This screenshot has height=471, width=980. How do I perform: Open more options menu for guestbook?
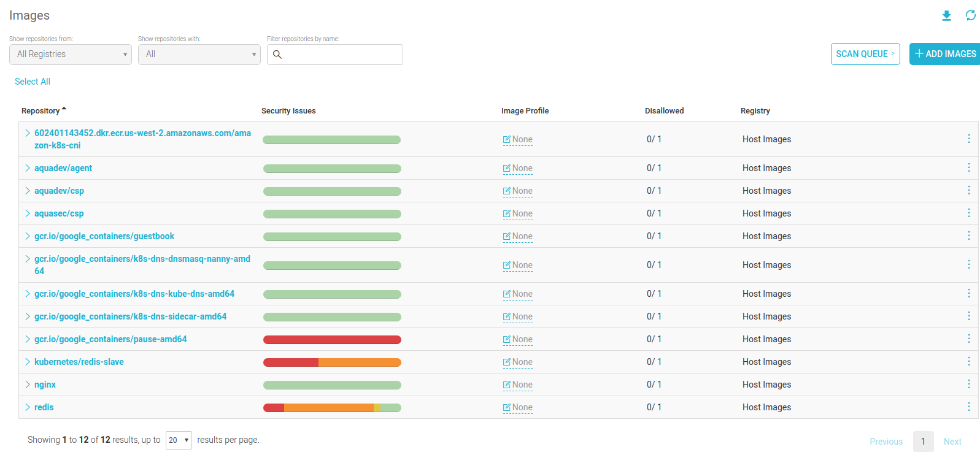[969, 235]
